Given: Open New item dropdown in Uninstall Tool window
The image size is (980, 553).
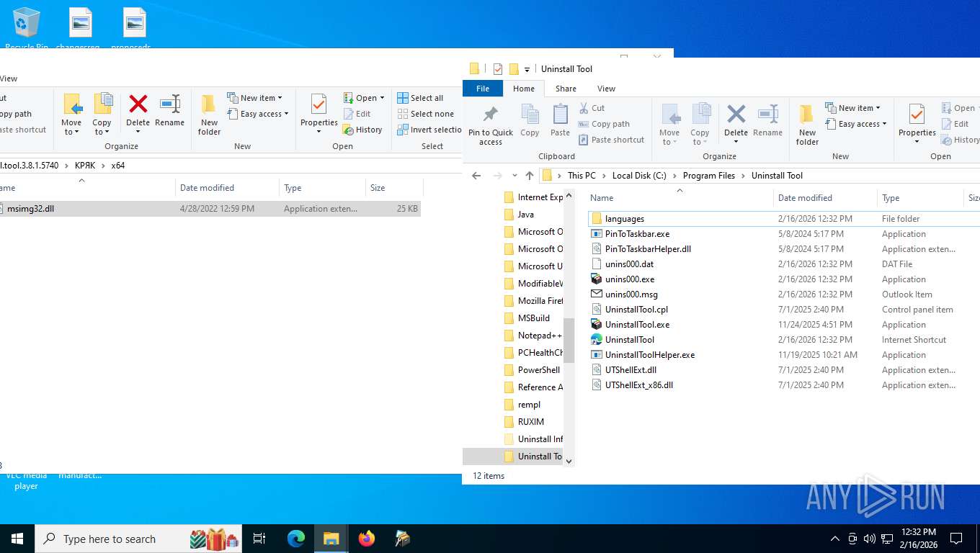Looking at the screenshot, I should (852, 108).
